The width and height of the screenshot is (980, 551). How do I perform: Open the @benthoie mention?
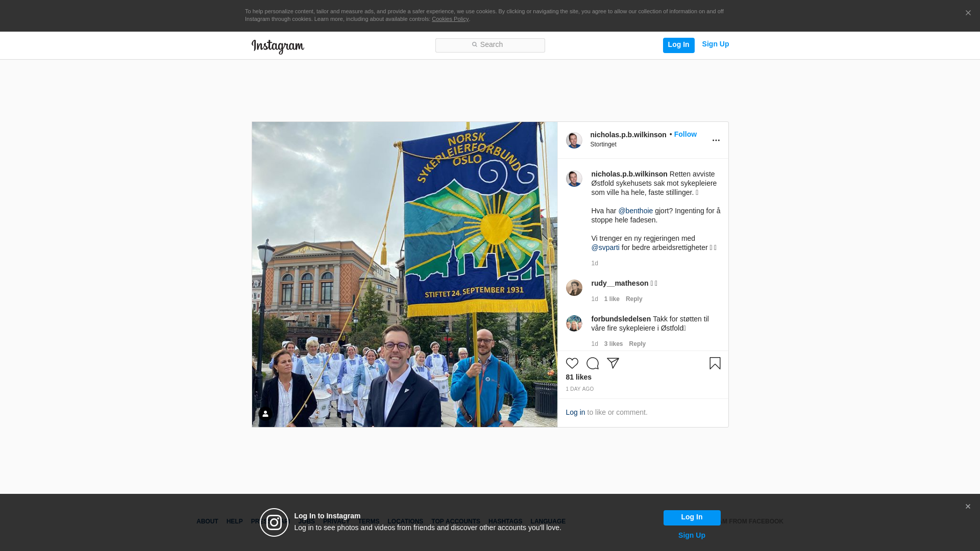click(x=635, y=211)
